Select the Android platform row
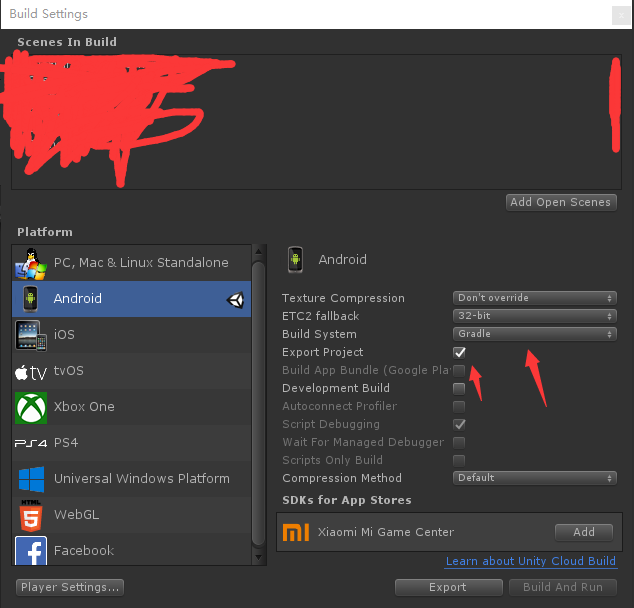 [x=131, y=299]
